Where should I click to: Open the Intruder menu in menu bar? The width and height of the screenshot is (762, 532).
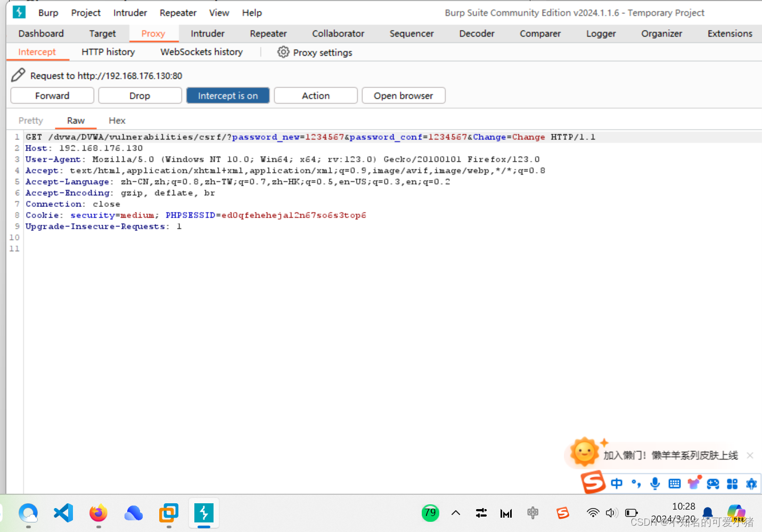130,13
